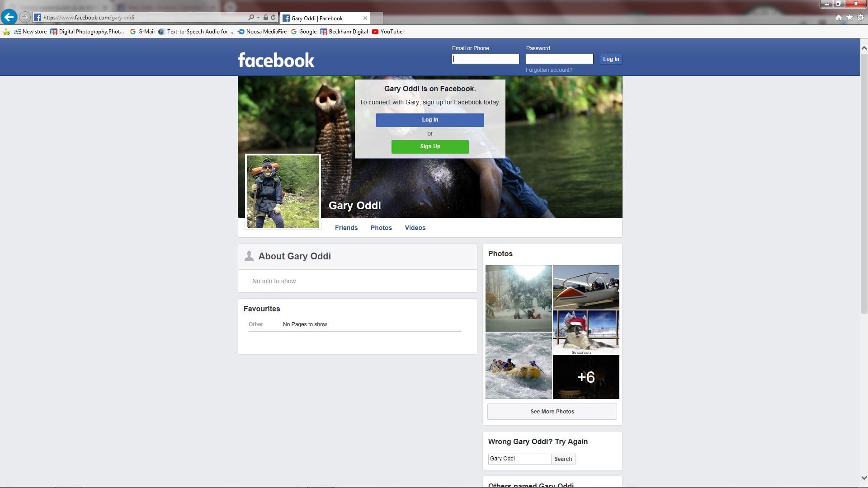868x488 pixels.
Task: Focus the Password field
Action: point(560,59)
